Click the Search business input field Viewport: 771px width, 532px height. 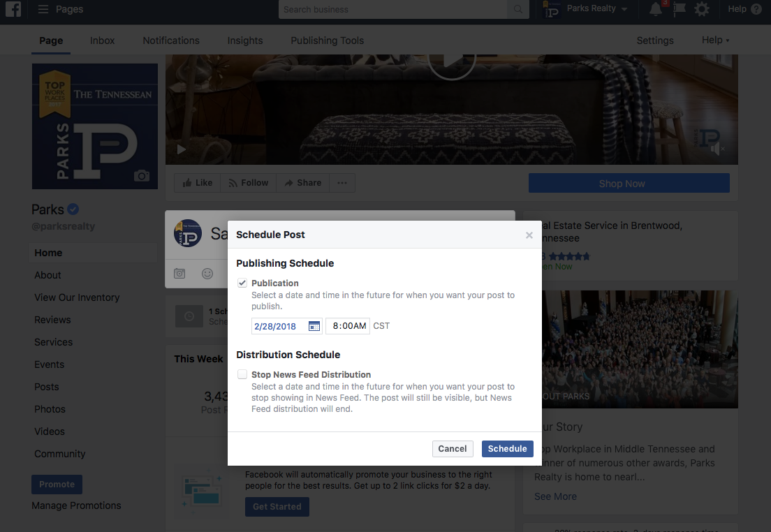pos(393,9)
